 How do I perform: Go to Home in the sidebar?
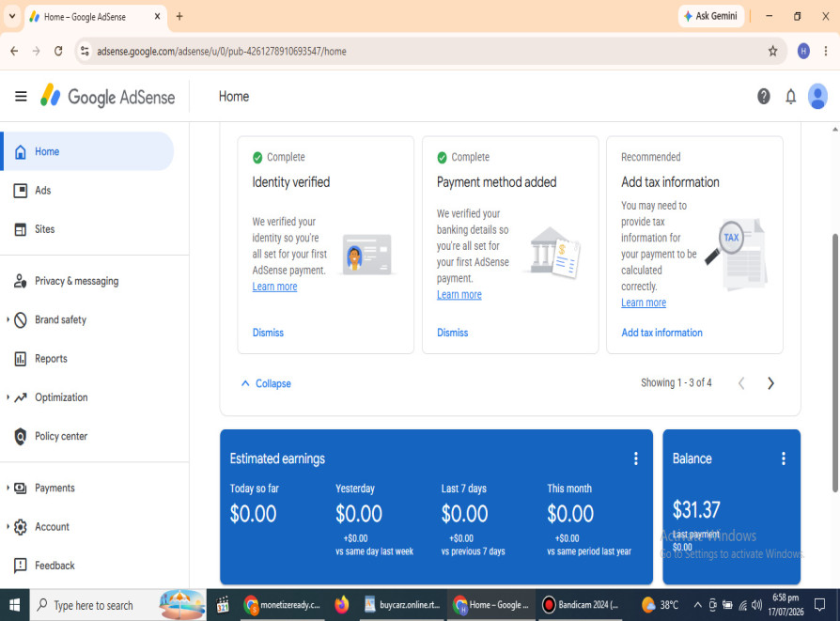88,151
